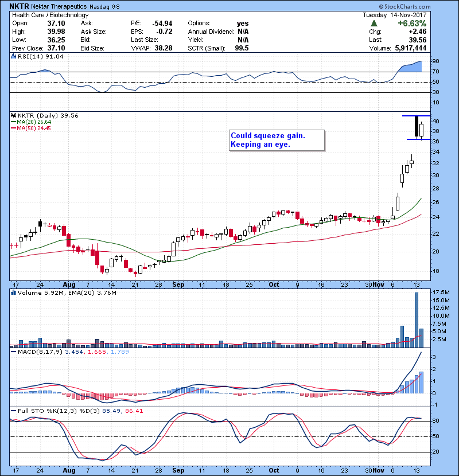This screenshot has height=476, width=459.
Task: Click the Nasdaq GS exchange label
Action: point(104,6)
